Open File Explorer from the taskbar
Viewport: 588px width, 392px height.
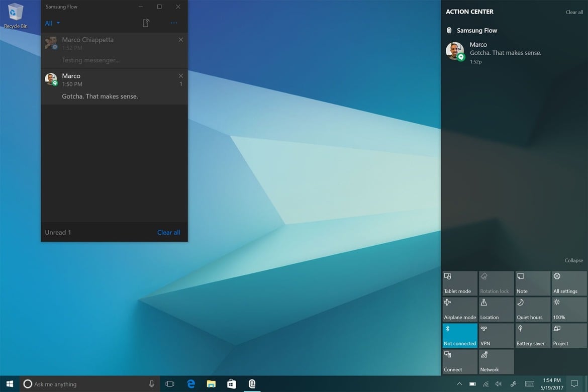211,384
